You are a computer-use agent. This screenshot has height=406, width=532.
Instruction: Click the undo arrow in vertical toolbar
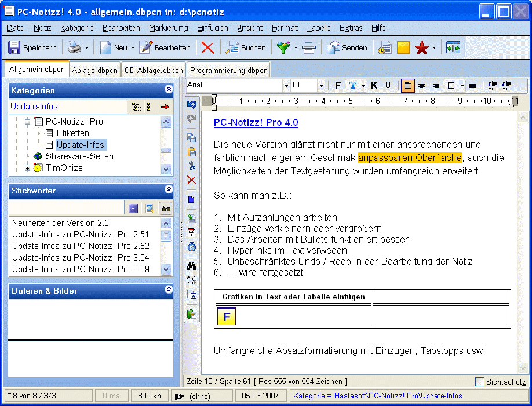click(192, 104)
